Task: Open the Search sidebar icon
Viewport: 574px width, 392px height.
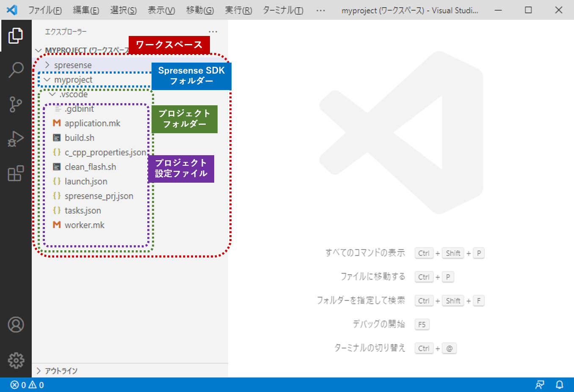Action: [x=16, y=70]
